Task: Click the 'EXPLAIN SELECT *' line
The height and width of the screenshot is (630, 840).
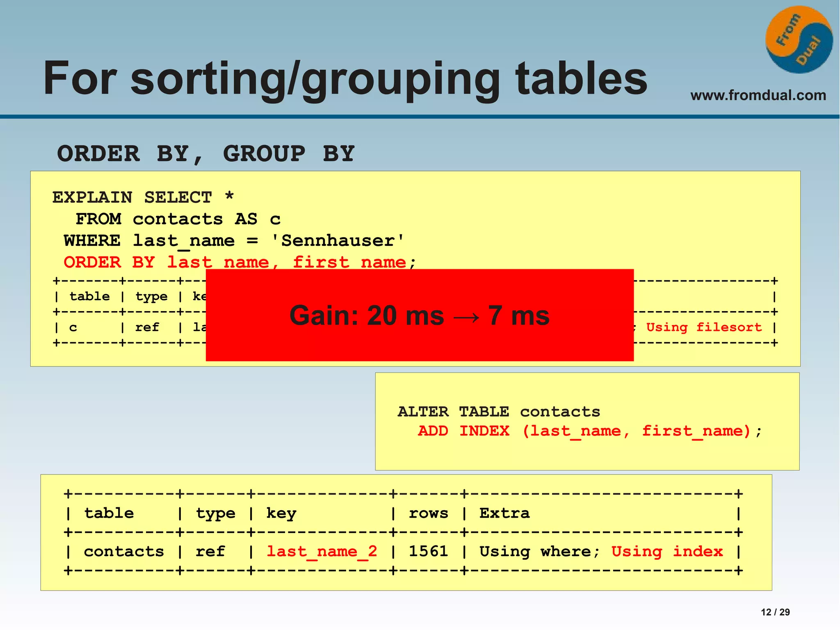Action: point(143,197)
